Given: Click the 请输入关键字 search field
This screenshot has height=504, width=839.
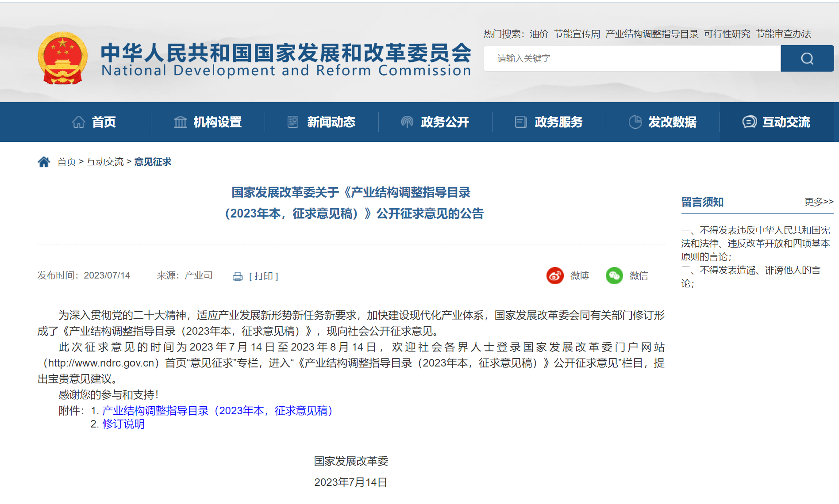Looking at the screenshot, I should (631, 58).
